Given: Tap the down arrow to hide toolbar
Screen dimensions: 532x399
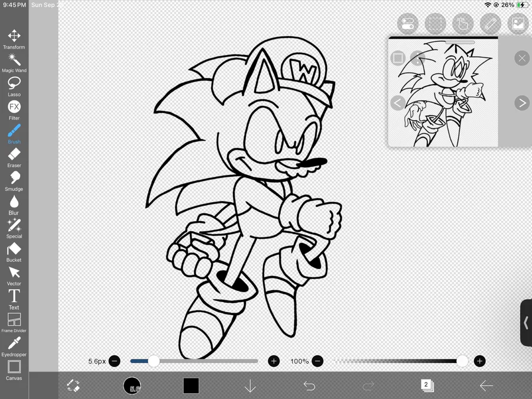Looking at the screenshot, I should pyautogui.click(x=250, y=386).
